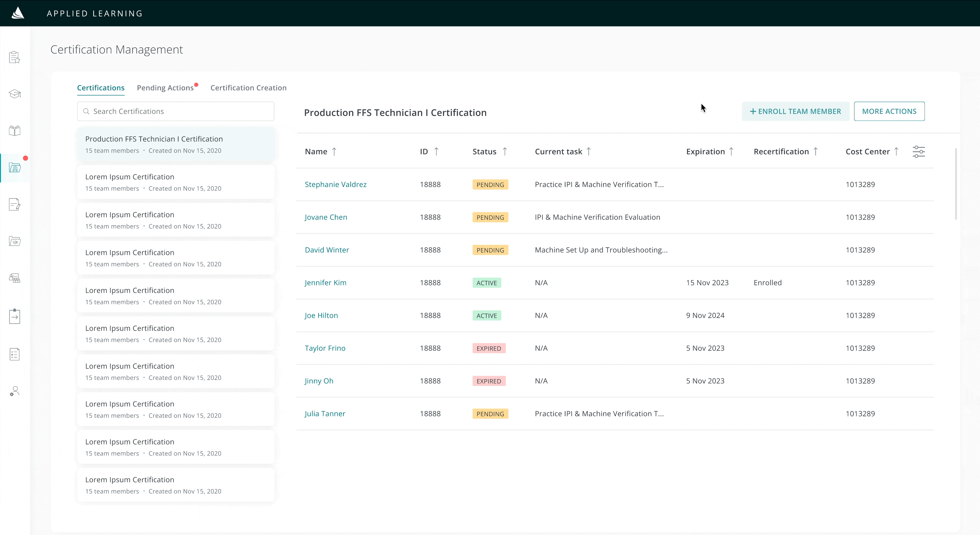The width and height of the screenshot is (980, 535).
Task: Open the graduation cap sidebar icon
Action: click(x=14, y=94)
